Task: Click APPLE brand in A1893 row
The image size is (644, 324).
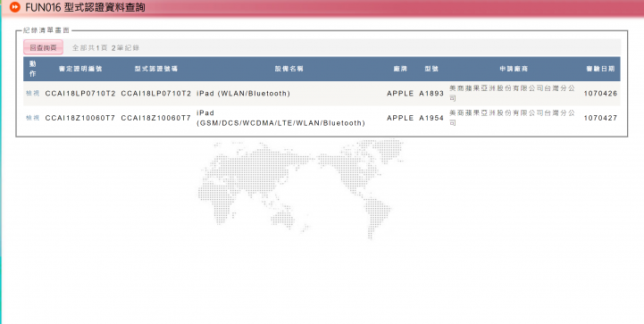Action: click(x=400, y=93)
